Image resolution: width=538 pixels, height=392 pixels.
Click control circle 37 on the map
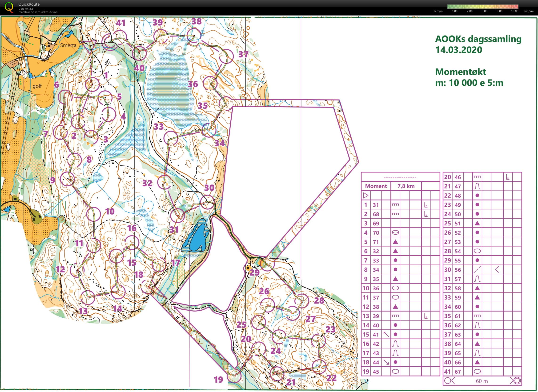pyautogui.click(x=226, y=56)
